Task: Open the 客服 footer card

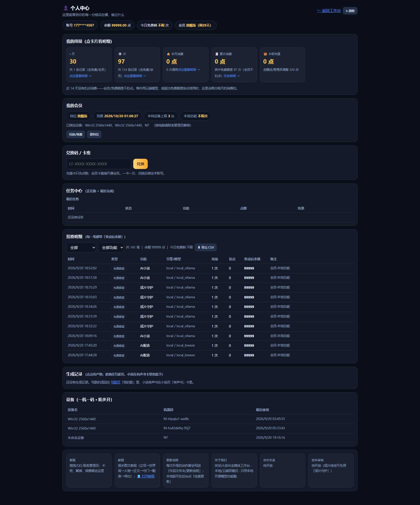Action: coord(89,470)
